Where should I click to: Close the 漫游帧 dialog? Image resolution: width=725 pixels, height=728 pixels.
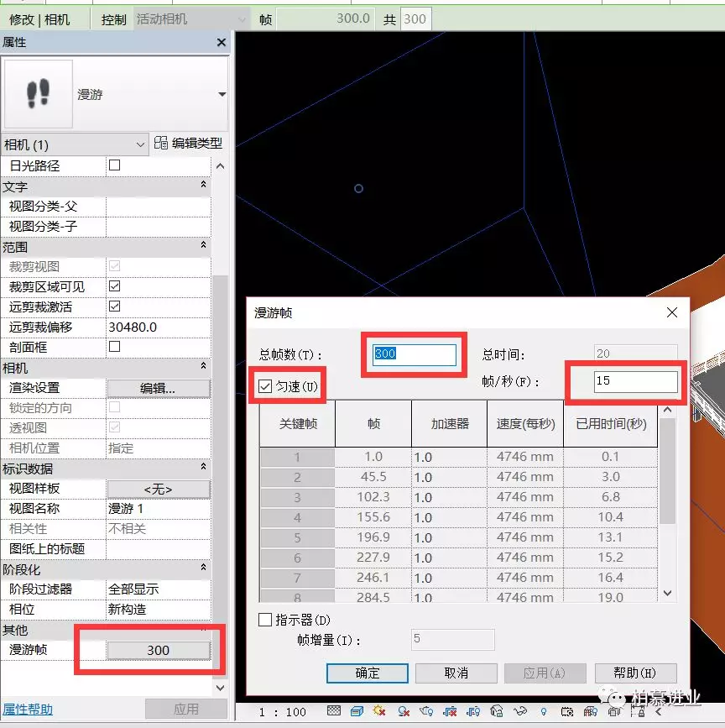(x=671, y=312)
